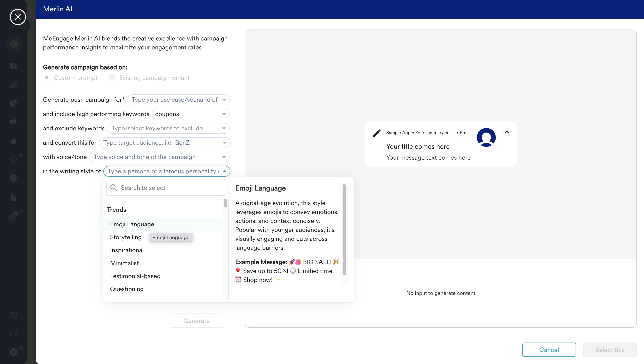Open the stacked content library sidebar icon

[13, 216]
